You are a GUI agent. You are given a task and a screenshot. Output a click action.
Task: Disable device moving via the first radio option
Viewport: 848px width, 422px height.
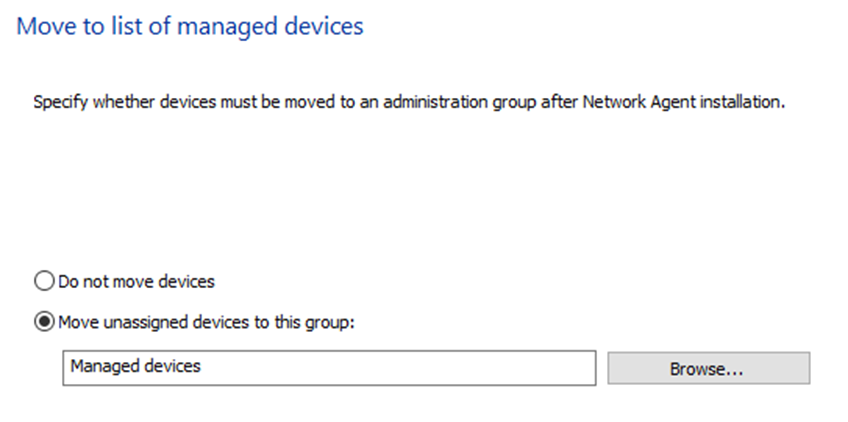point(45,282)
